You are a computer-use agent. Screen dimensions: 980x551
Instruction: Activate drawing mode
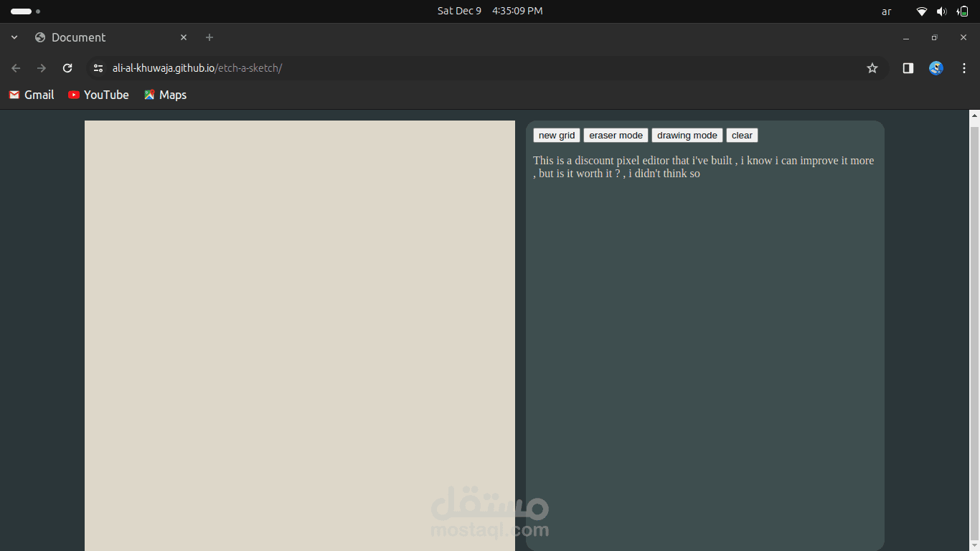[687, 136]
